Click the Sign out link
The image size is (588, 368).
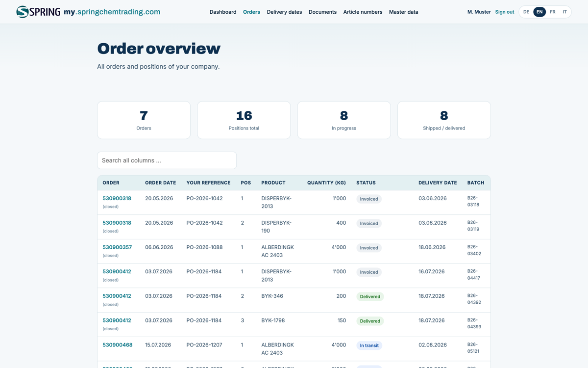[x=504, y=12]
